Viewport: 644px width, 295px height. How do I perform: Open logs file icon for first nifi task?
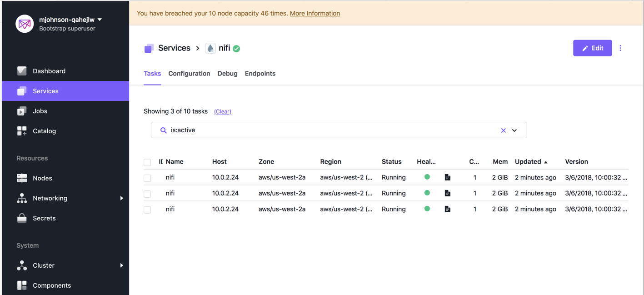(448, 177)
